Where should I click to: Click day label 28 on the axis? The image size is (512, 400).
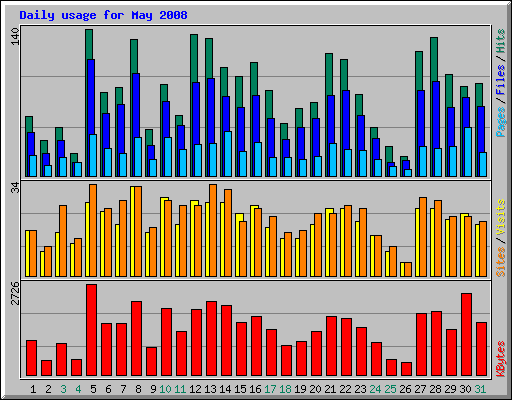(435, 389)
